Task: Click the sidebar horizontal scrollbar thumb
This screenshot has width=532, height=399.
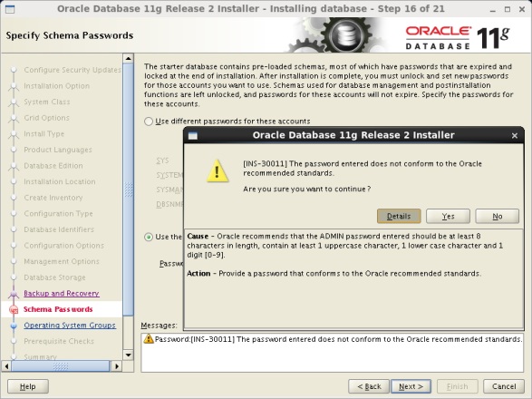Action: click(61, 366)
